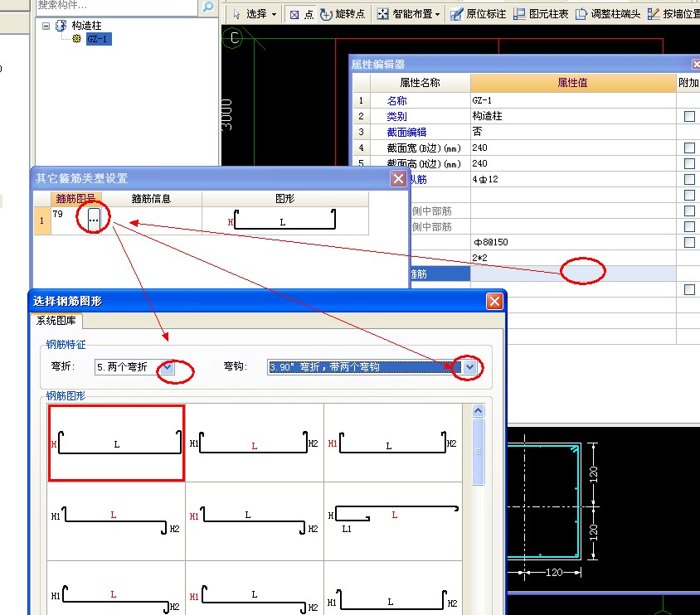Image resolution: width=700 pixels, height=615 pixels.
Task: Select the 选择 arrow tool
Action: (250, 14)
